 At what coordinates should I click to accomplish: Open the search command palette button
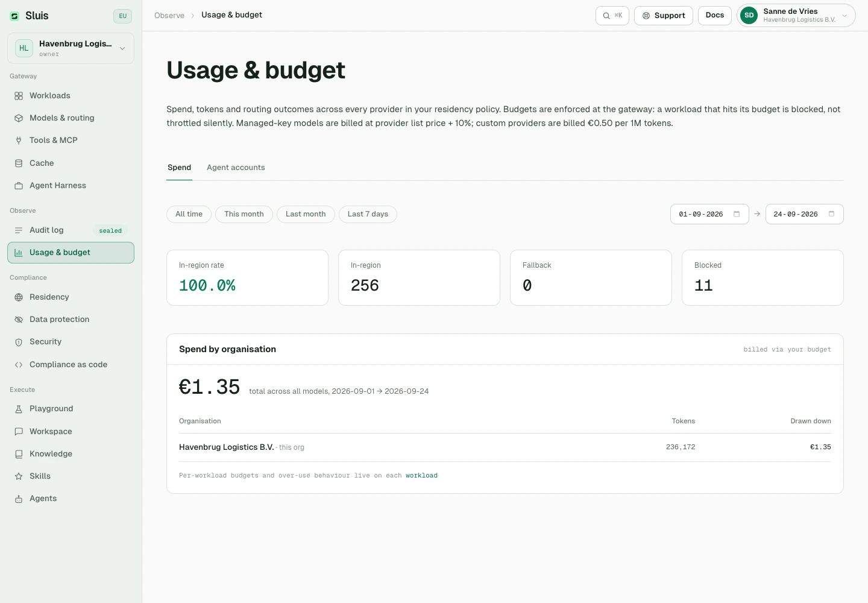612,16
